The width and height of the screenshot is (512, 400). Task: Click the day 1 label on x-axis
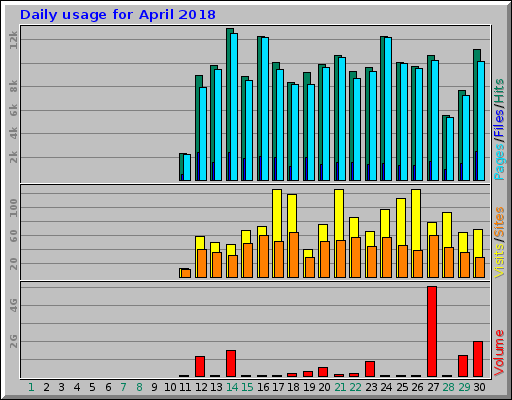[31, 387]
